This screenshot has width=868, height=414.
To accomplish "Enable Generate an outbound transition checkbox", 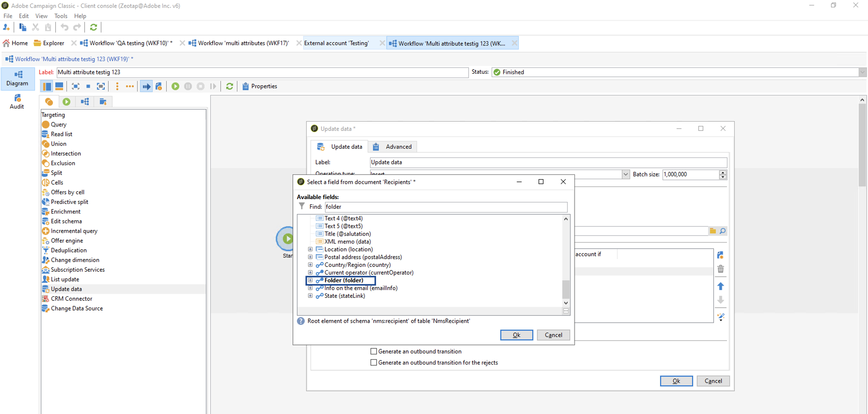I will pyautogui.click(x=373, y=351).
